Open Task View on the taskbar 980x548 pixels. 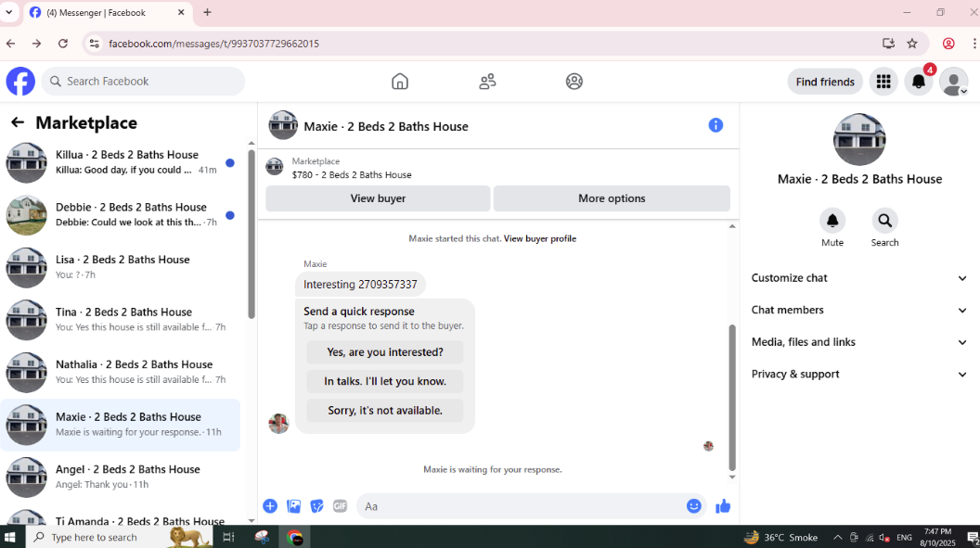click(x=228, y=537)
